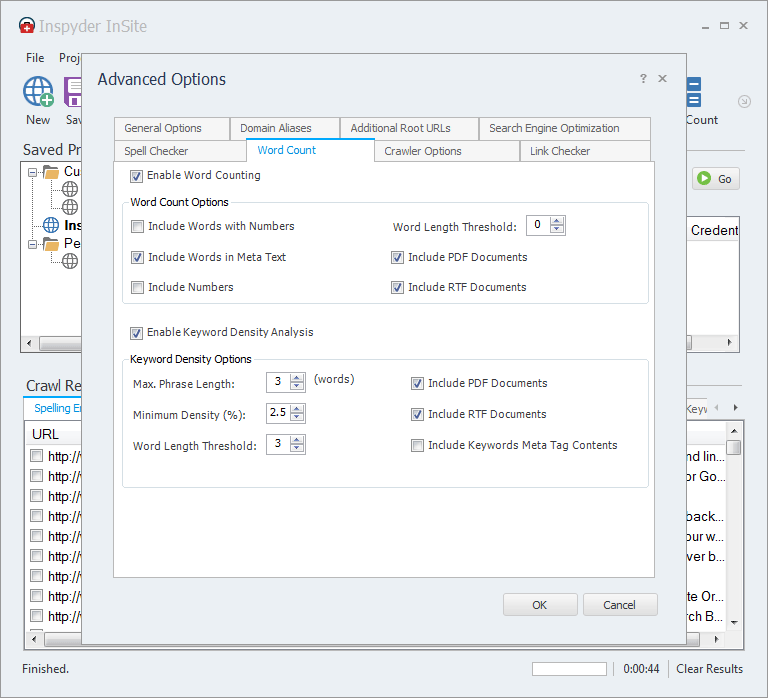This screenshot has height=698, width=768.
Task: Click the Credentials column header in main window
Action: [x=713, y=230]
